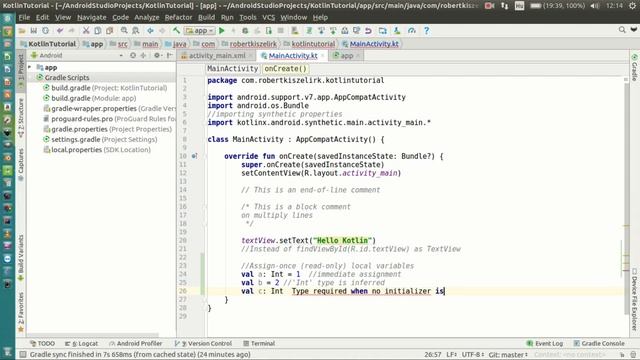
Task: Toggle the 2: Structure tool window
Action: 21,118
